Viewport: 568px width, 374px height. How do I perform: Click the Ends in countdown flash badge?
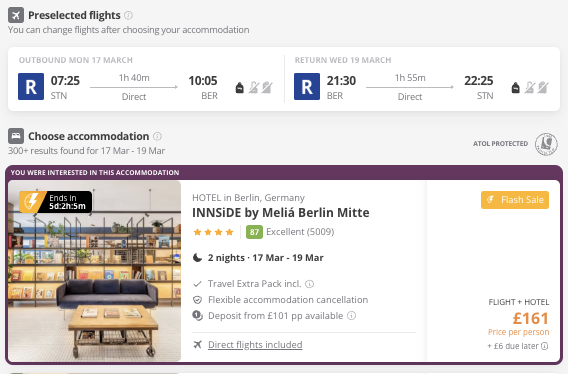pos(55,202)
